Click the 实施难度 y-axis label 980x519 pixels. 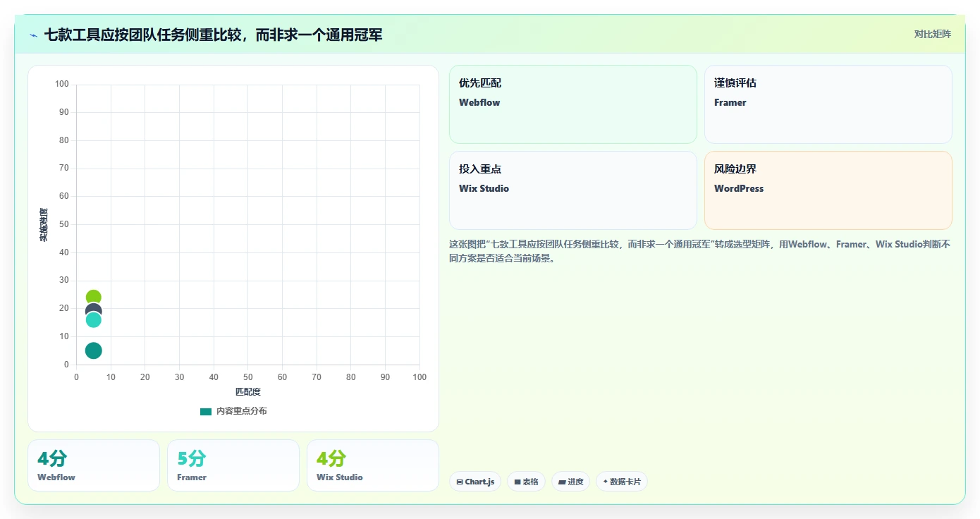tap(44, 225)
